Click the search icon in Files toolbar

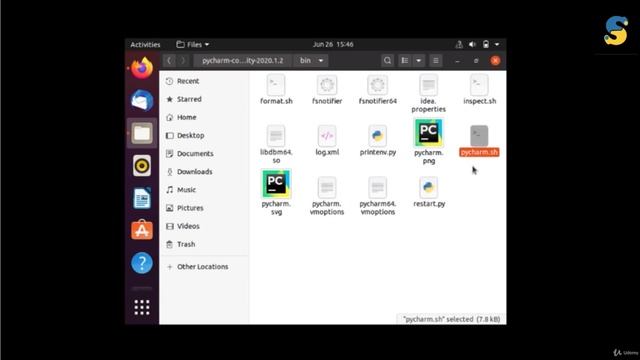click(387, 60)
